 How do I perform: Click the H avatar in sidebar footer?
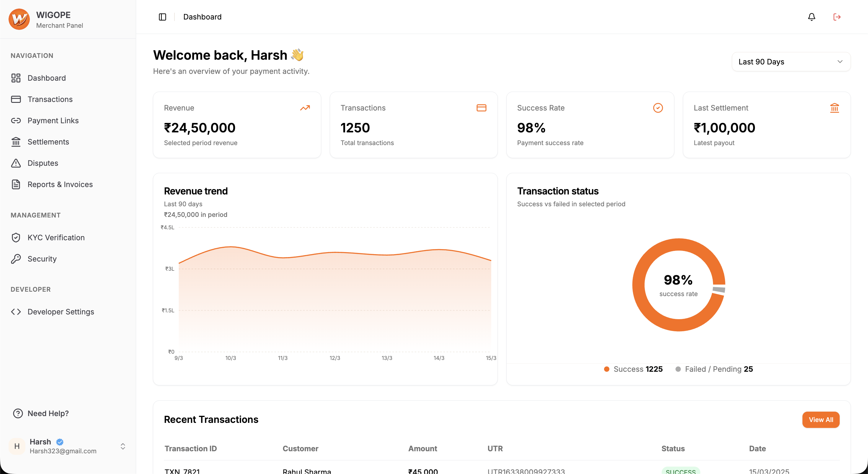coord(17,446)
